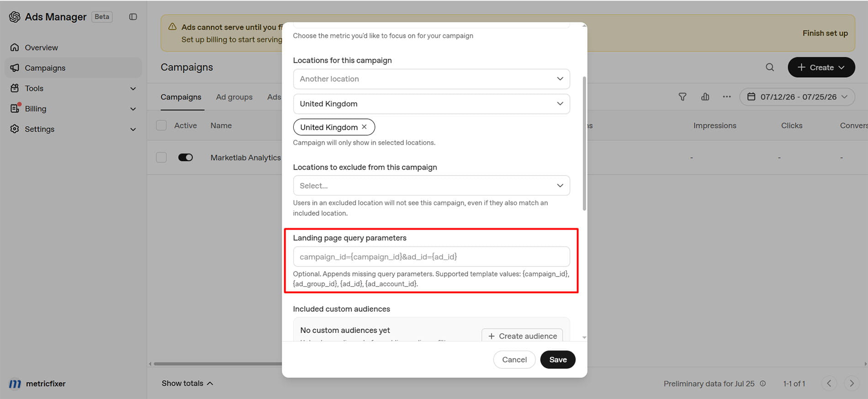The image size is (868, 399).
Task: Click Finish set up link
Action: coord(825,33)
